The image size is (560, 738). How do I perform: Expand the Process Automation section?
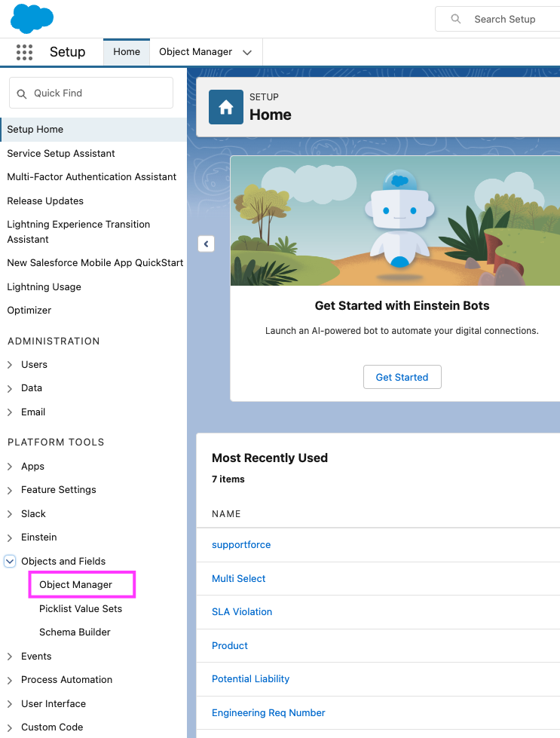pyautogui.click(x=10, y=680)
